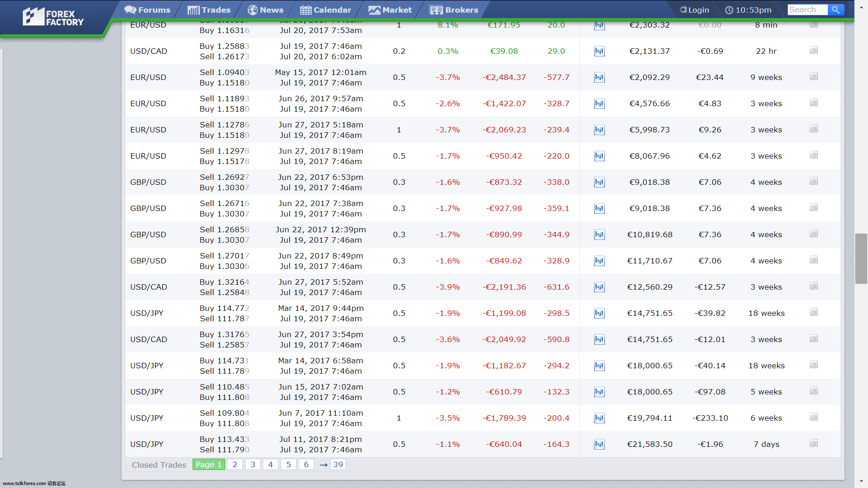Viewport: 868px width, 488px height.
Task: Click Buy 113.433 entry price
Action: tap(225, 439)
